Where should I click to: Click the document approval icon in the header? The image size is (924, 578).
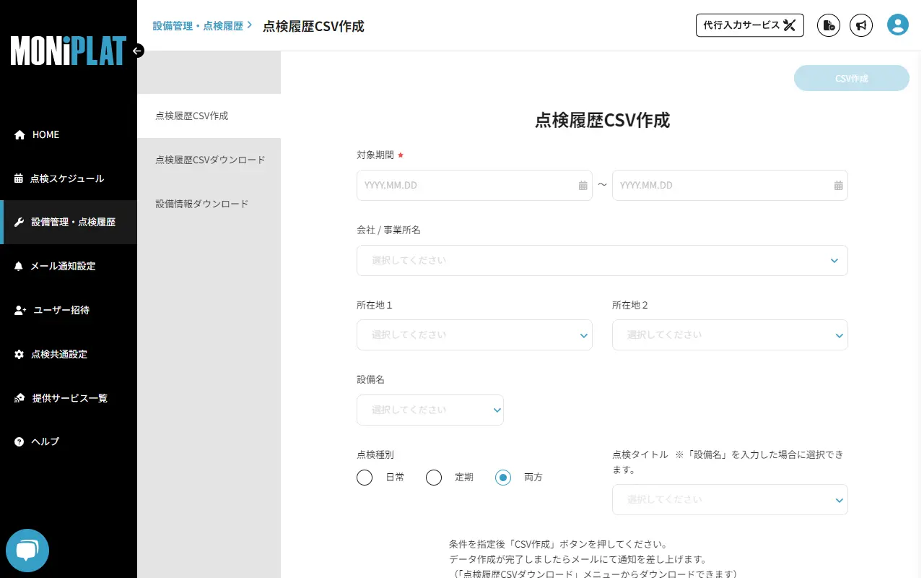coord(828,25)
